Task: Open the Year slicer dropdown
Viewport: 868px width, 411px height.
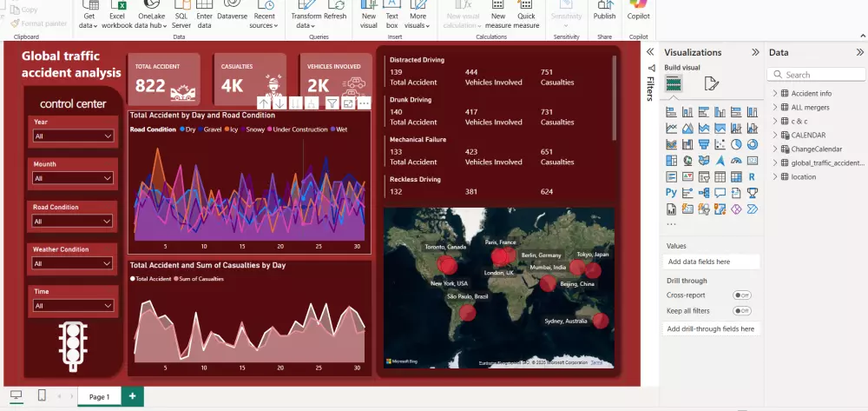Action: (x=73, y=136)
